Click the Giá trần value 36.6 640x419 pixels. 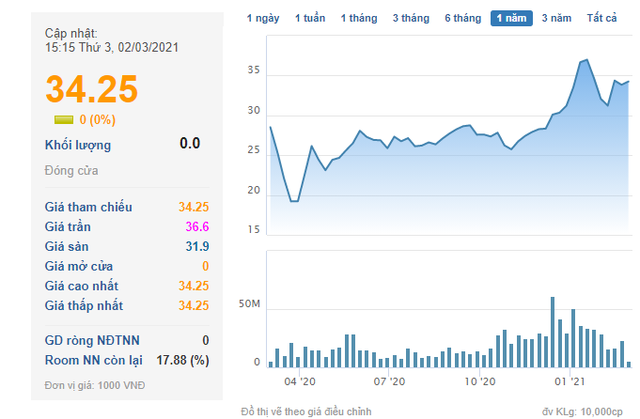click(x=197, y=226)
